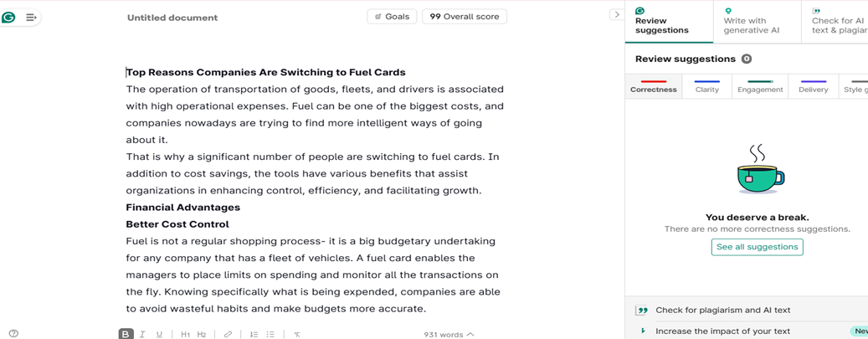
Task: Create a numbered list
Action: 254,334
